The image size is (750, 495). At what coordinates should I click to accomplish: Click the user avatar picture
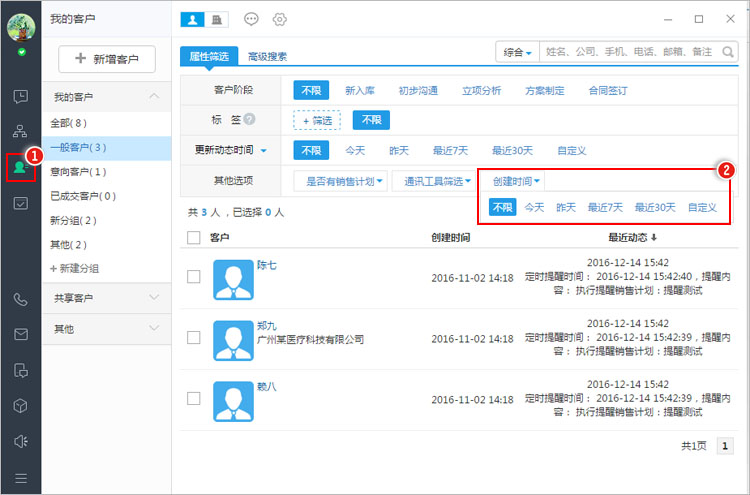click(x=21, y=27)
